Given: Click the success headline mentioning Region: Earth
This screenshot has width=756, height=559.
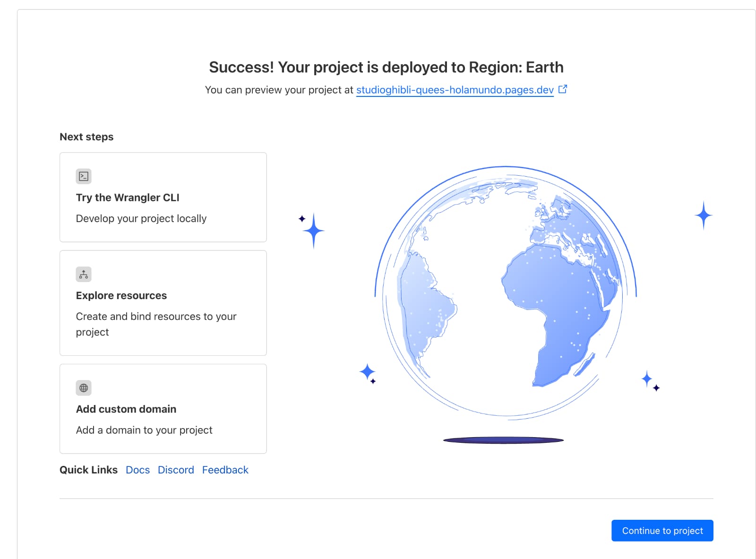Looking at the screenshot, I should tap(386, 67).
